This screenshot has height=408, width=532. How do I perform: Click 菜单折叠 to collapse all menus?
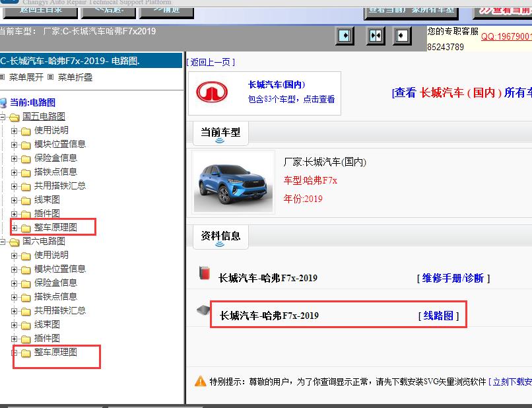point(75,77)
